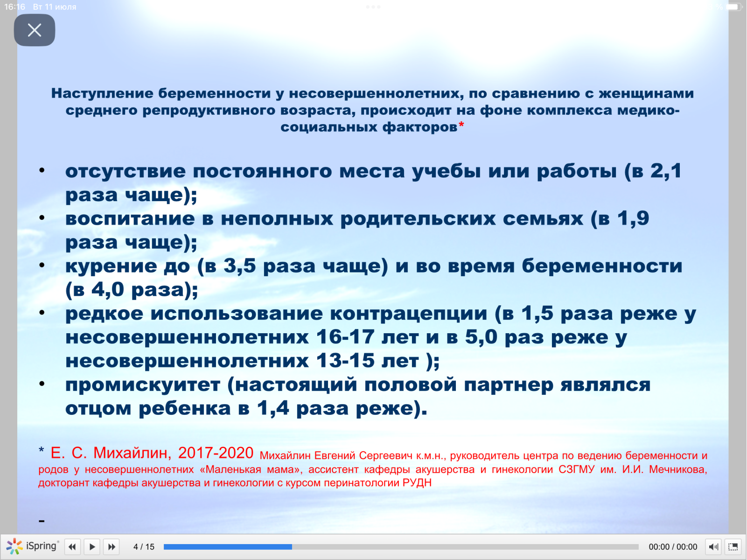Mute the sound using the volume icon
Viewport: 747px width, 560px height.
(713, 546)
